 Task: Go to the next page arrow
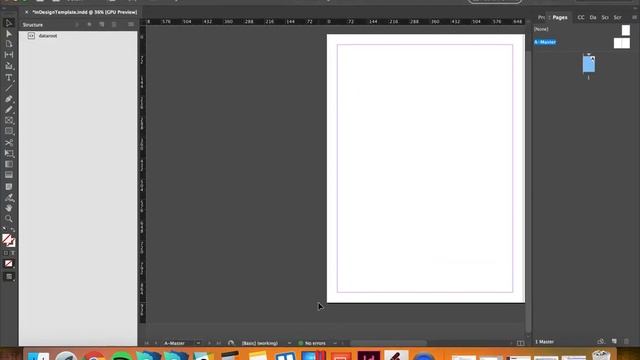point(209,343)
